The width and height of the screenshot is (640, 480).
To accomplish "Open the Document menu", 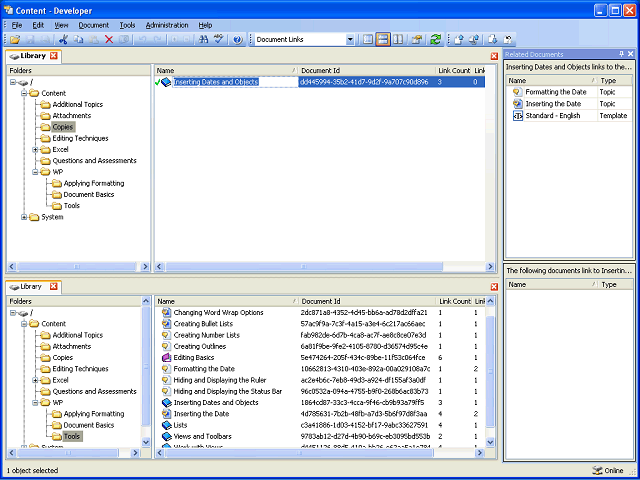I will 93,25.
